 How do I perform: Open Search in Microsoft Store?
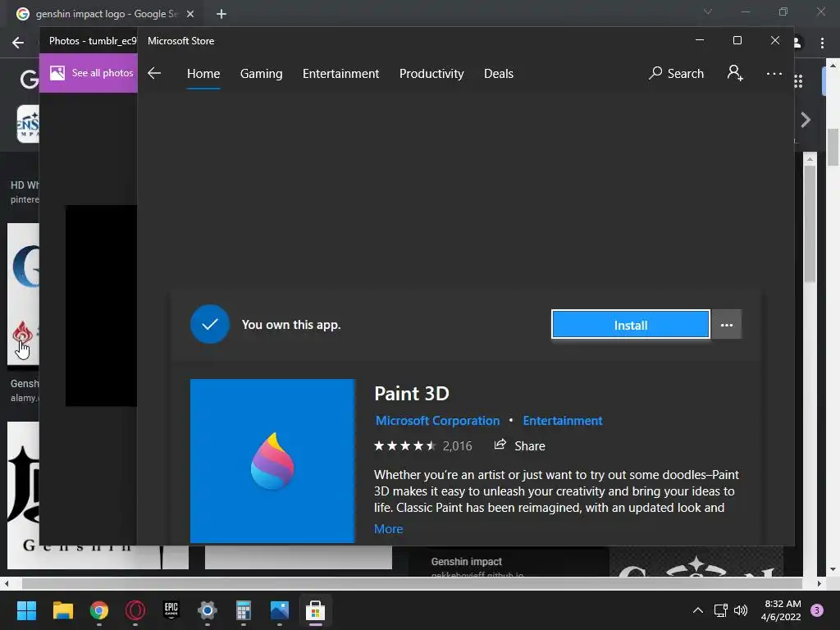[676, 73]
